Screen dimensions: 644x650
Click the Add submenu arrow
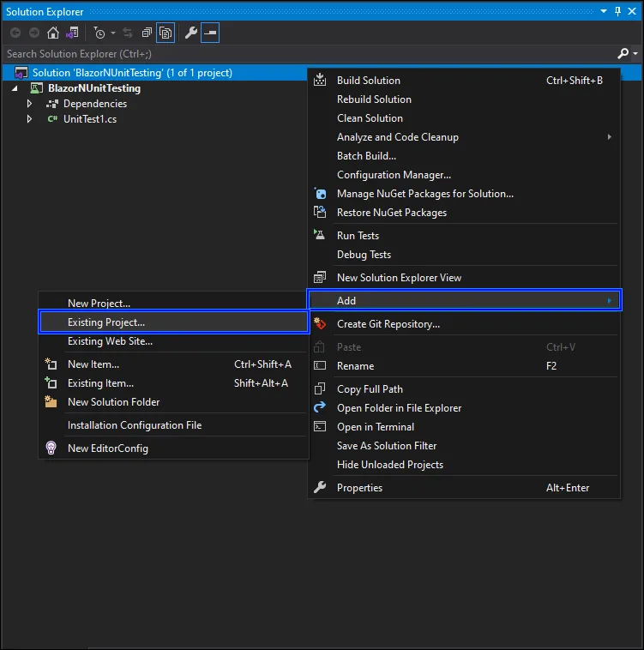609,300
